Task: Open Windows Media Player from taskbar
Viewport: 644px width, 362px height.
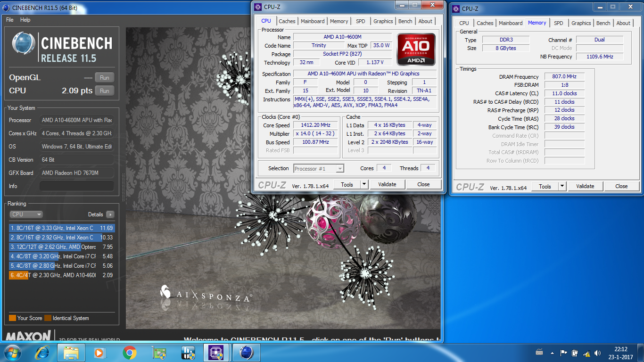Action: click(x=100, y=353)
